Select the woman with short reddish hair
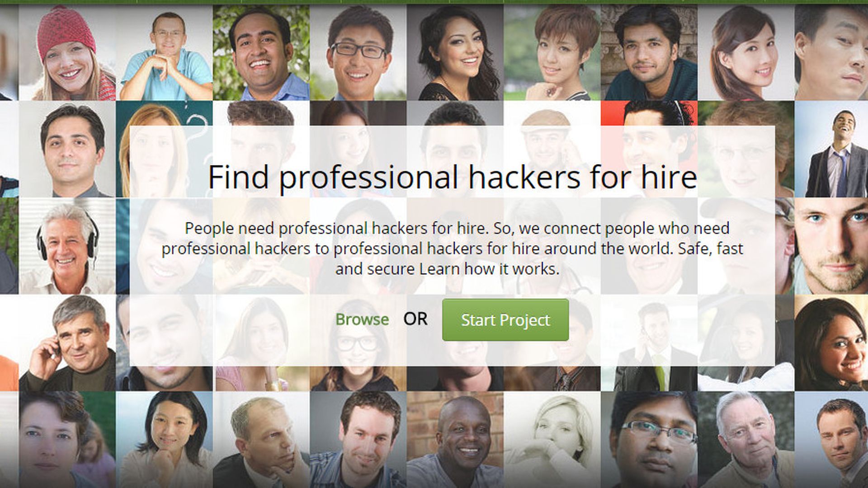The width and height of the screenshot is (868, 488). point(552,52)
